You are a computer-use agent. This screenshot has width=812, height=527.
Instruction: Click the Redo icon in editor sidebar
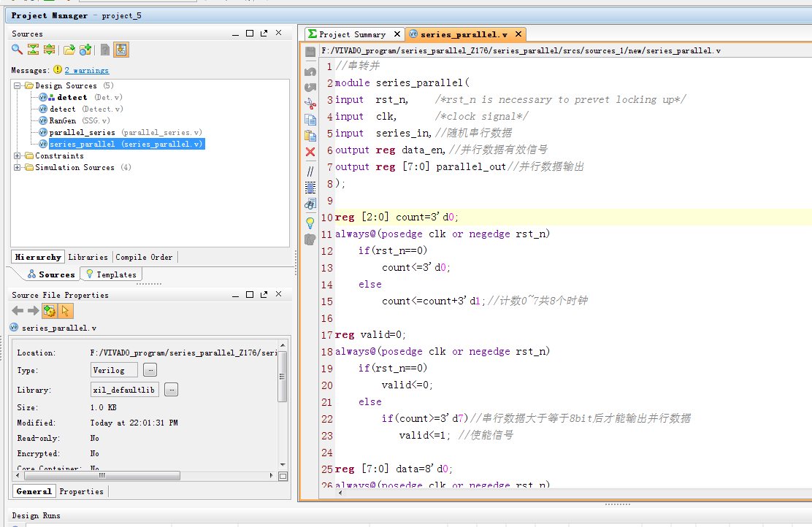pos(310,88)
